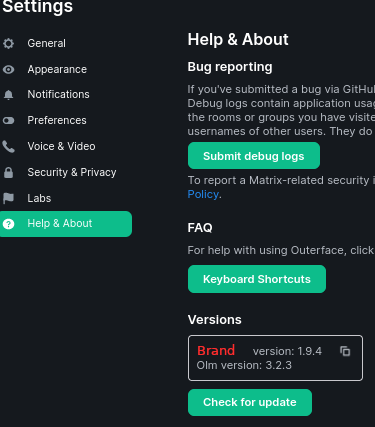Go to the Preferences tab
Viewport: 375px width, 427px height.
point(66,120)
